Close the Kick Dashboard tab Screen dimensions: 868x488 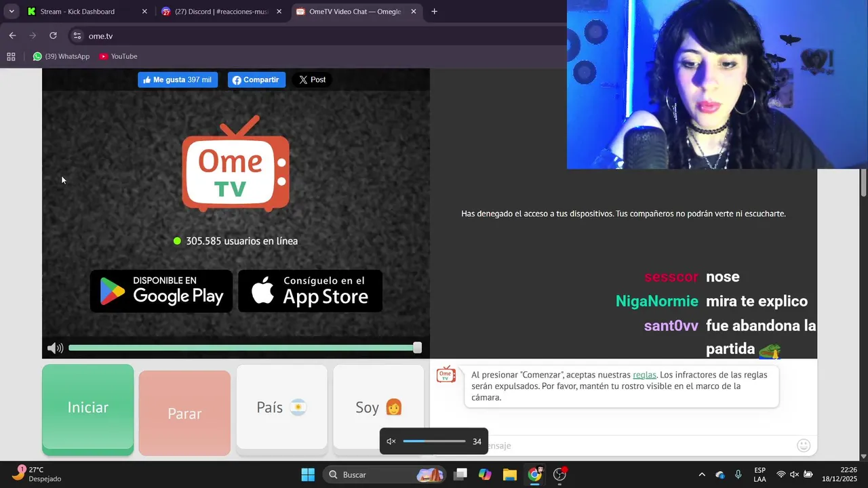point(144,12)
